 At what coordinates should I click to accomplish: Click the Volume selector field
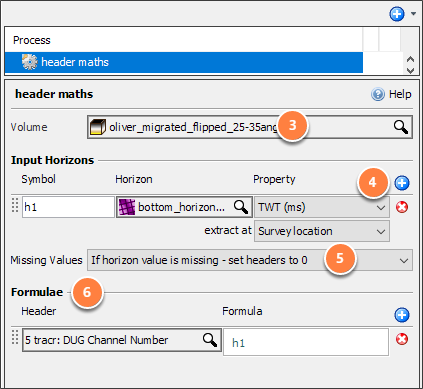pyautogui.click(x=250, y=127)
